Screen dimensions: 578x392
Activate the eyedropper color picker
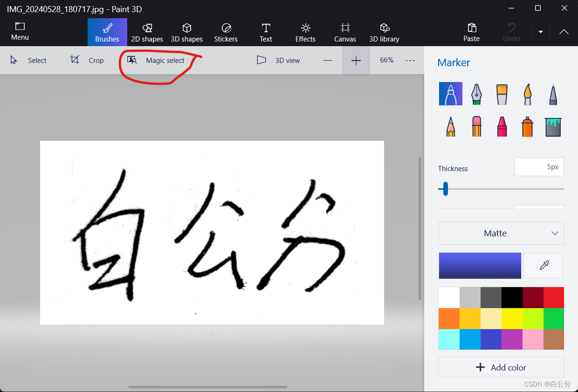[543, 265]
